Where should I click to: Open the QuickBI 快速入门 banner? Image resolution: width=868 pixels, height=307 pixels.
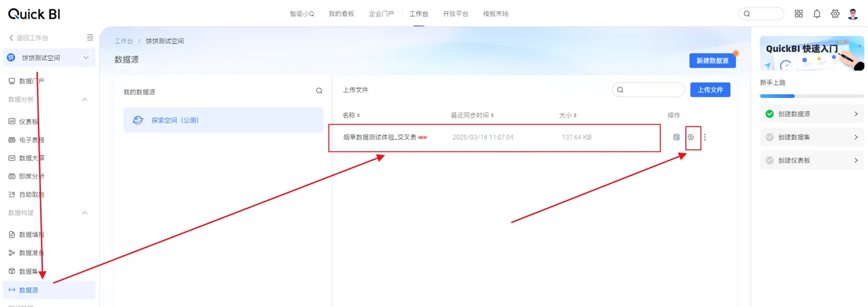click(812, 53)
